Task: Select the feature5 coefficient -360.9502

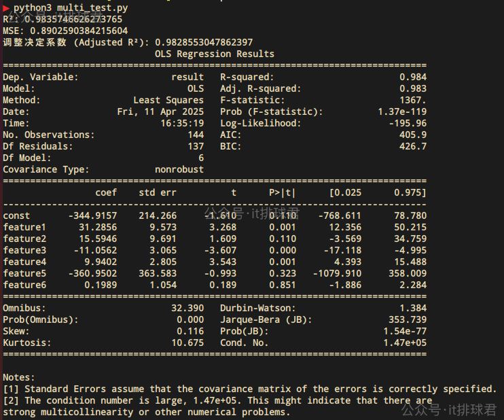Action: [93, 273]
